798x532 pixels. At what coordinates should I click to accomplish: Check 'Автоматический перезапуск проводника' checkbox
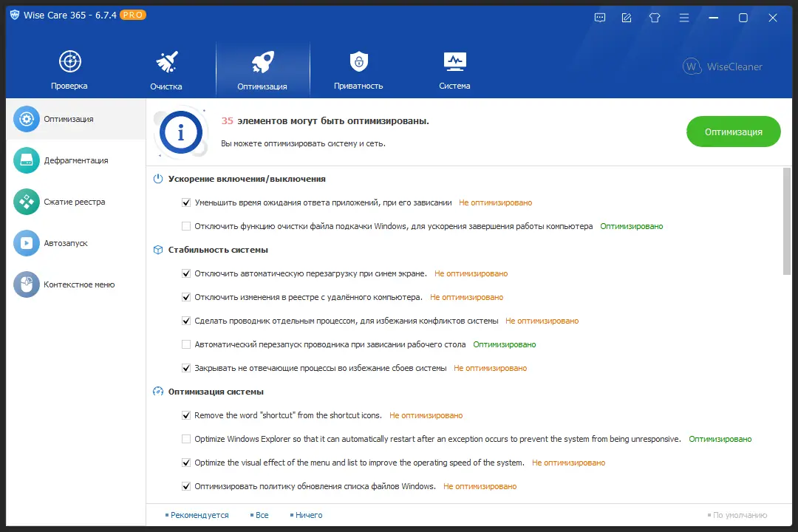(186, 344)
